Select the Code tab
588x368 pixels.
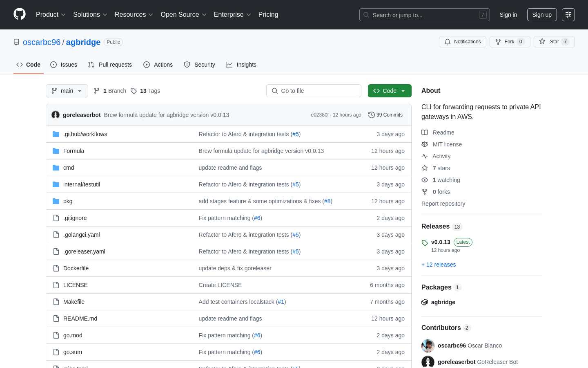(x=29, y=65)
